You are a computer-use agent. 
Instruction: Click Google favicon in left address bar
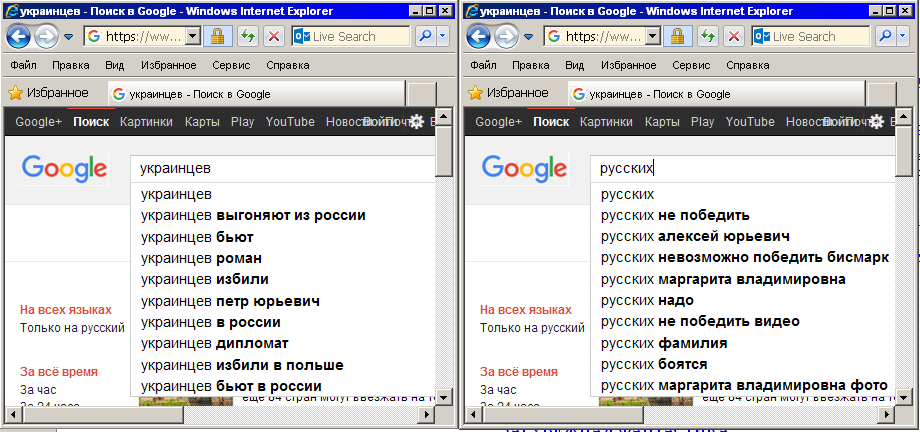coord(94,37)
